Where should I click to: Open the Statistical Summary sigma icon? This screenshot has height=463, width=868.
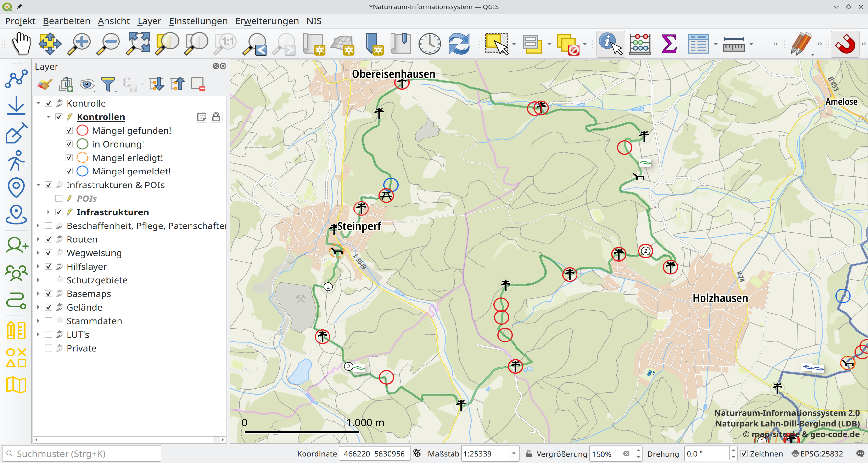(x=669, y=44)
